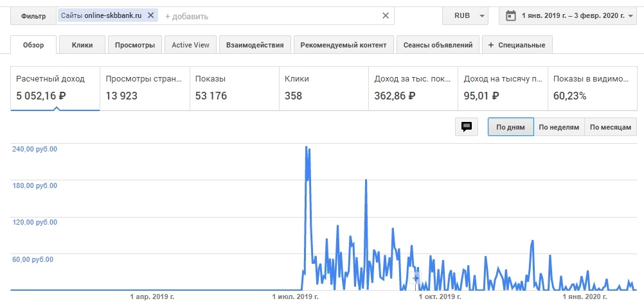
Task: Select the Просмотры страниц metric card
Action: point(145,88)
